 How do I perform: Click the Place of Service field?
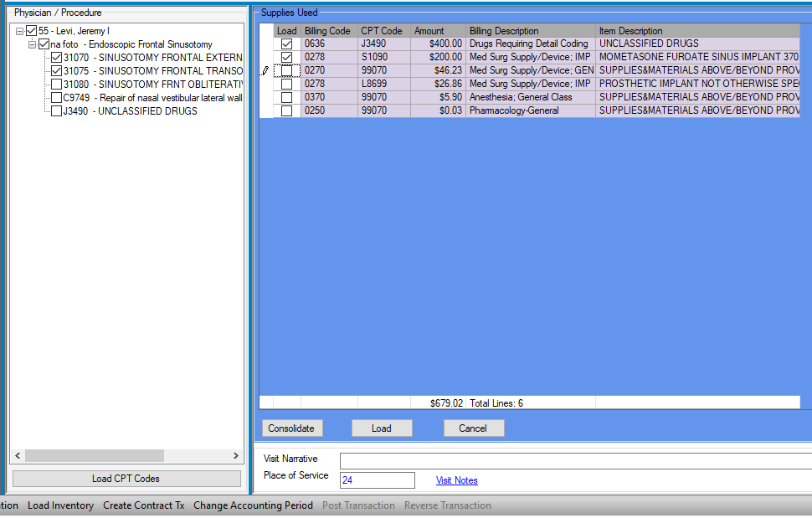tap(377, 480)
